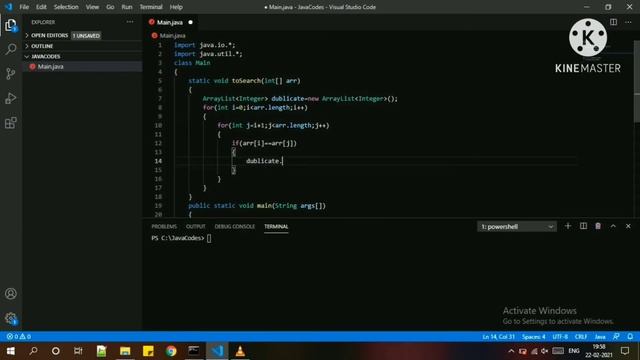Click the Explorer more actions ellipsis
640x360 pixels.
pyautogui.click(x=130, y=22)
